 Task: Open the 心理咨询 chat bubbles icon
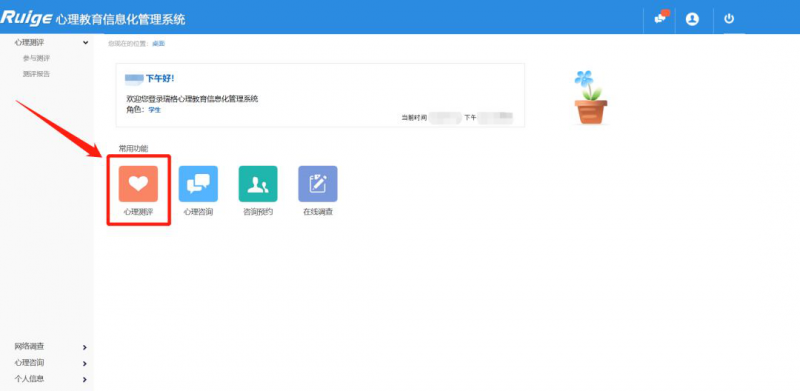tap(198, 184)
